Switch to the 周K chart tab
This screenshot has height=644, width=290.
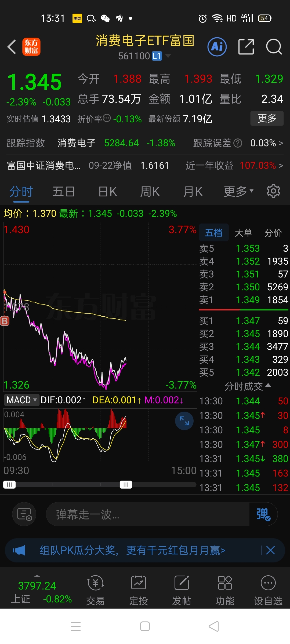tap(150, 192)
